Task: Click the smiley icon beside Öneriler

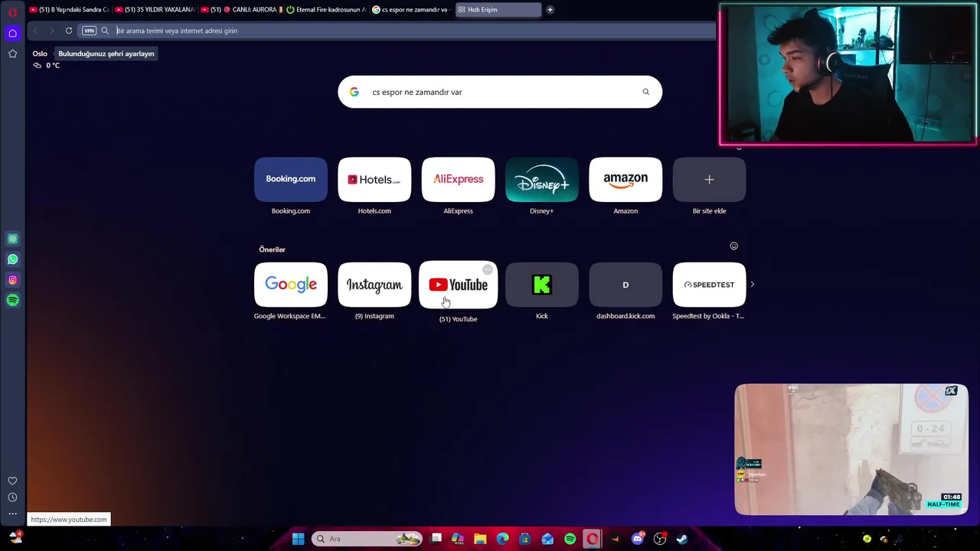Action: click(733, 246)
